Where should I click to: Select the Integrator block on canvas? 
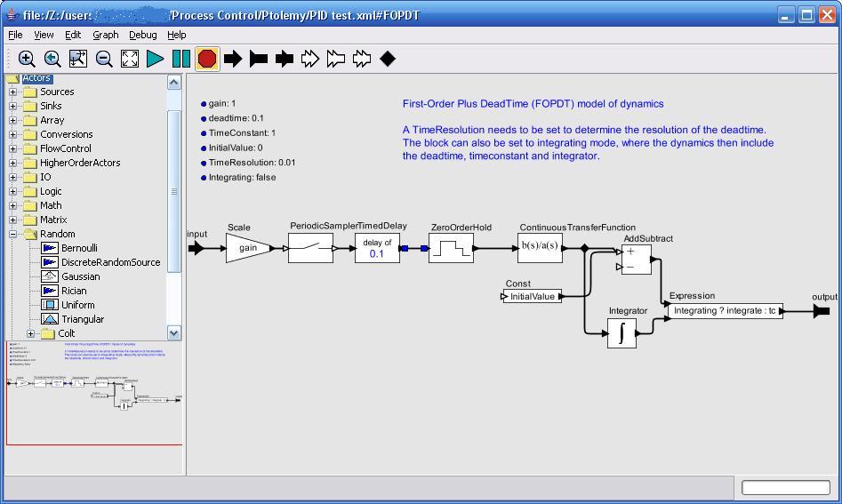tap(622, 333)
